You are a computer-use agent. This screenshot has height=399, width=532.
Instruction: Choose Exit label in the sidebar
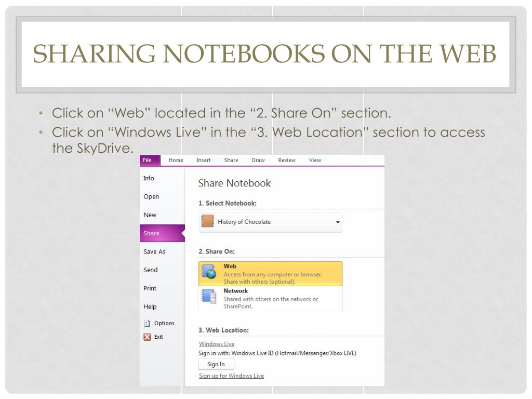coord(158,337)
